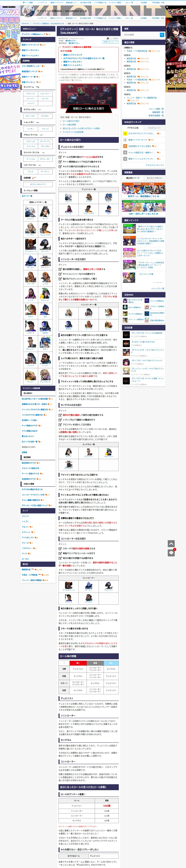Open the 最強キャラランキング recommended article link
The width and height of the screenshot is (186, 868).
click(73, 55)
